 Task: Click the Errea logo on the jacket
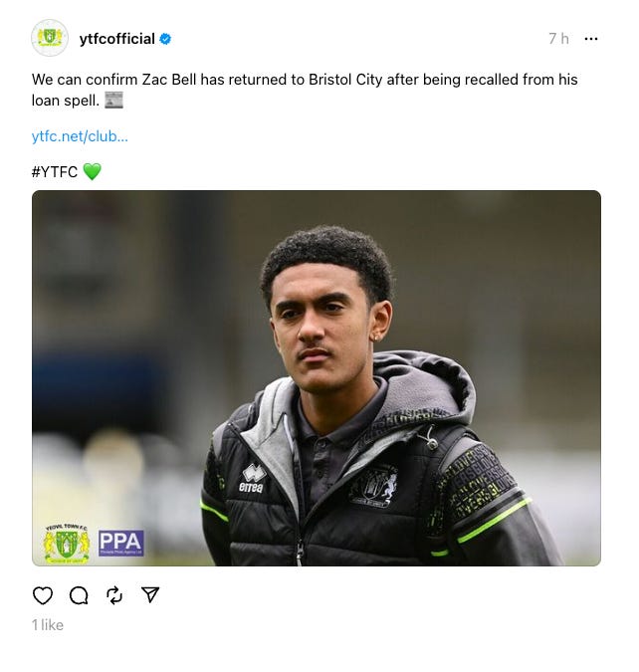pyautogui.click(x=253, y=479)
